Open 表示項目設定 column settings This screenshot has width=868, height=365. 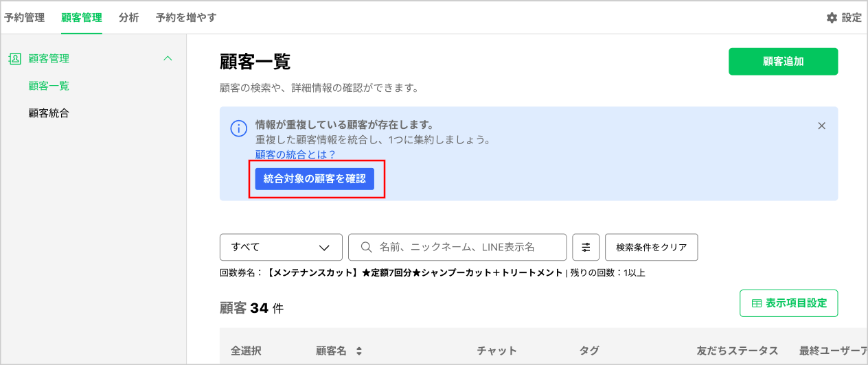pyautogui.click(x=788, y=303)
